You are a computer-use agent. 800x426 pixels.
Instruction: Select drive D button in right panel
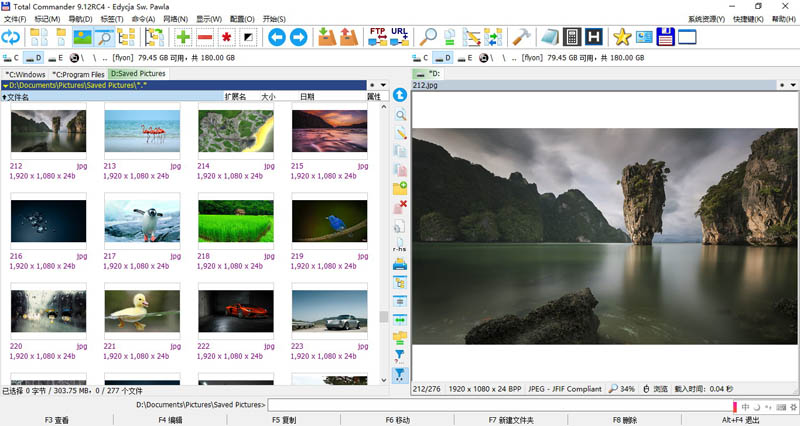pos(442,58)
